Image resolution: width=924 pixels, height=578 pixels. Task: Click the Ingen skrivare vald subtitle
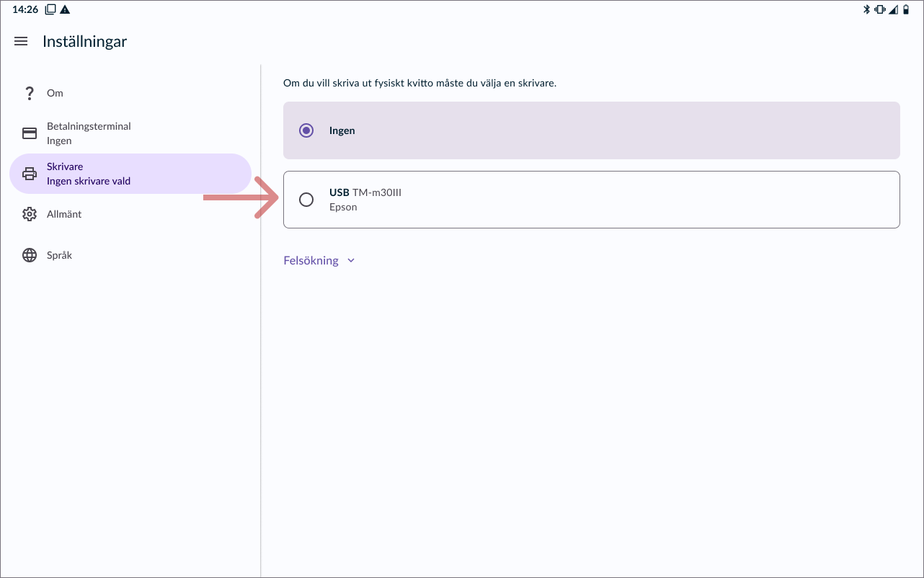point(89,181)
